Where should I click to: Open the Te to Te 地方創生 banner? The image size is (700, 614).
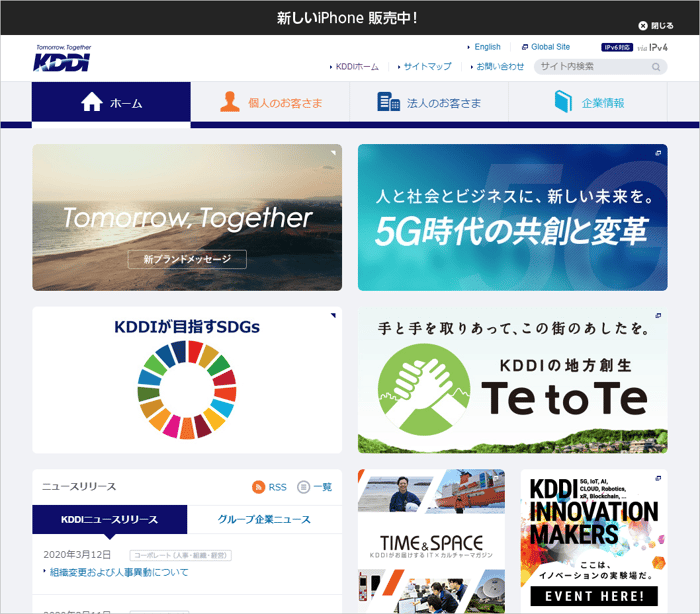click(512, 380)
